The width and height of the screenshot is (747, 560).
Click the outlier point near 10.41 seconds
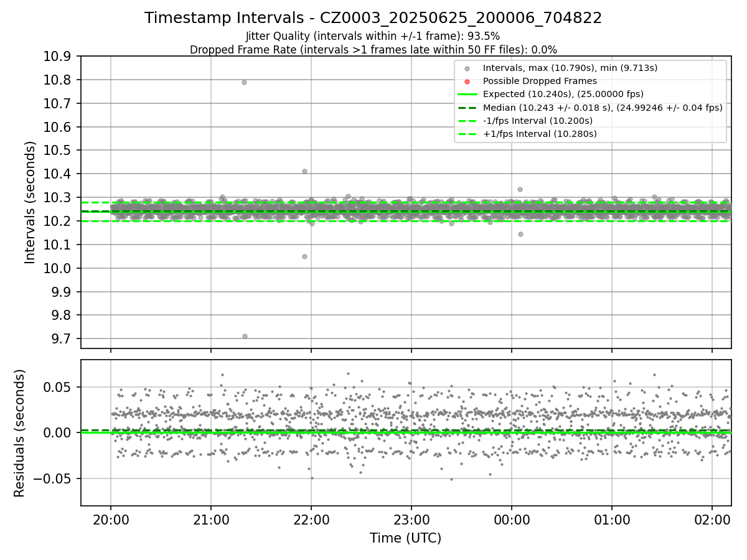pyautogui.click(x=304, y=171)
